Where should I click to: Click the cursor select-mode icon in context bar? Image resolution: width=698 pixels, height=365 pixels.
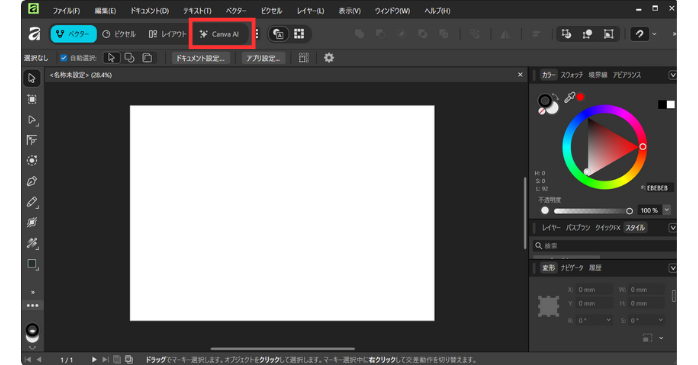click(111, 58)
